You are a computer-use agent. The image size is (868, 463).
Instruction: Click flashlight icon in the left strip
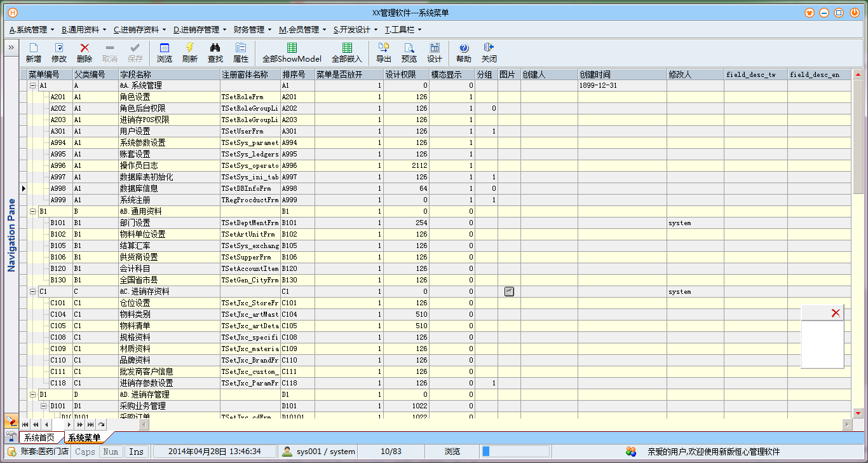[11, 421]
